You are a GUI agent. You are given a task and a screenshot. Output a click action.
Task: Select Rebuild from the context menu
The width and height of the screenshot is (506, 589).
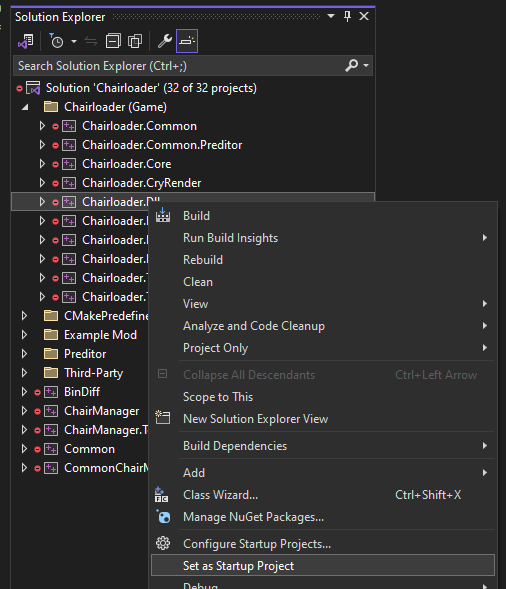click(203, 260)
